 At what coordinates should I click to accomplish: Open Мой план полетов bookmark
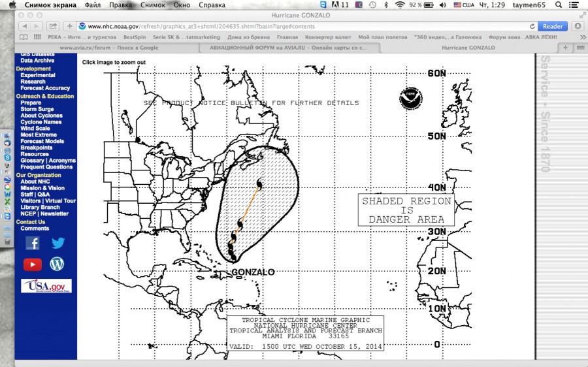tap(382, 37)
